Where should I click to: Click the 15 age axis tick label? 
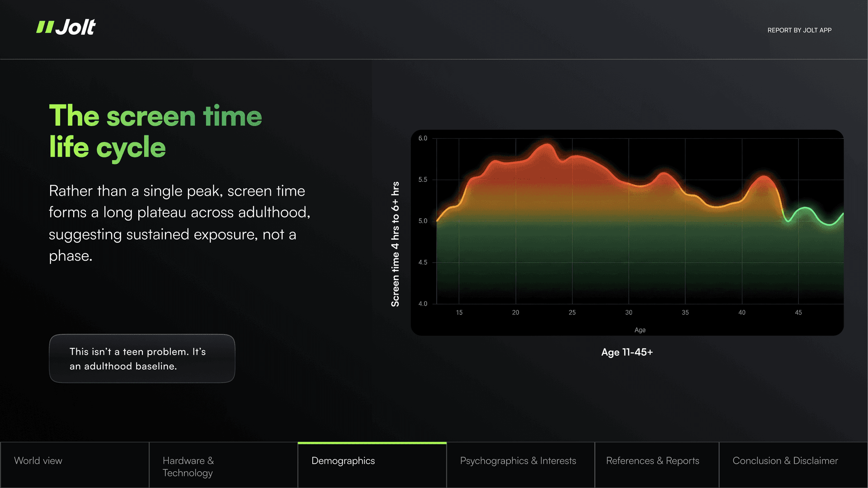[x=459, y=313]
